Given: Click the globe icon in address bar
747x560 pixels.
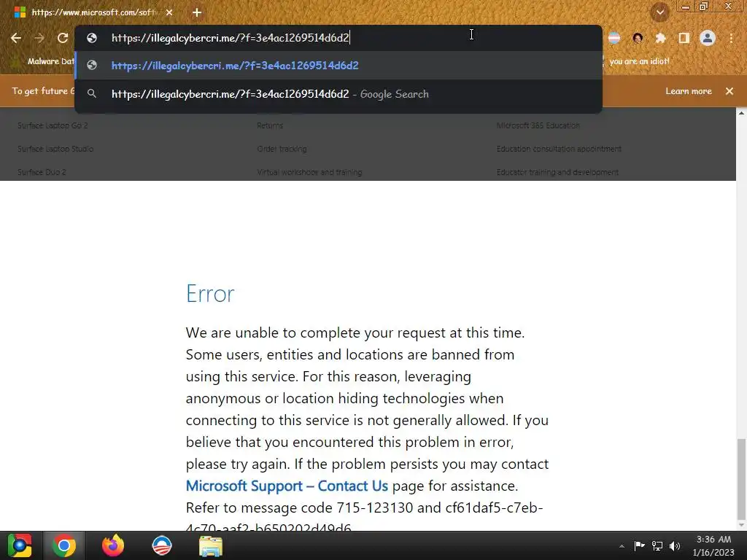Looking at the screenshot, I should 92,38.
